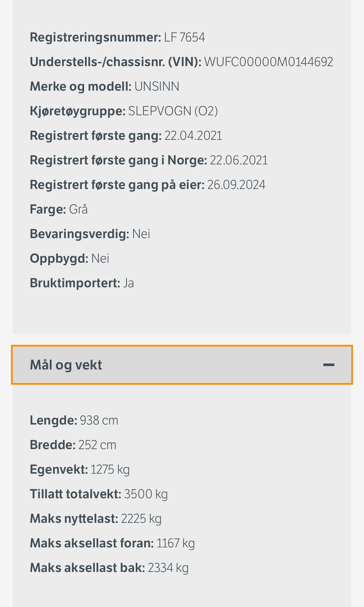The image size is (364, 607).
Task: Select the Mål og vekt section header
Action: pyautogui.click(x=66, y=365)
